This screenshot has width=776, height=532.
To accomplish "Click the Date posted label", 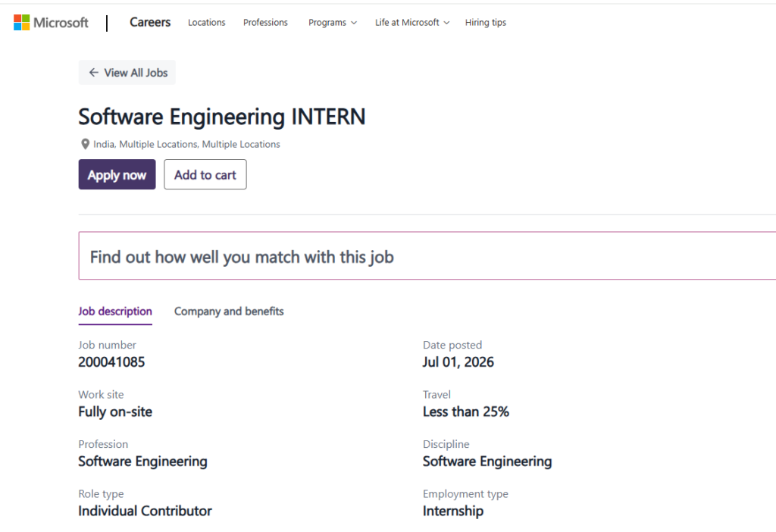I will pos(452,345).
